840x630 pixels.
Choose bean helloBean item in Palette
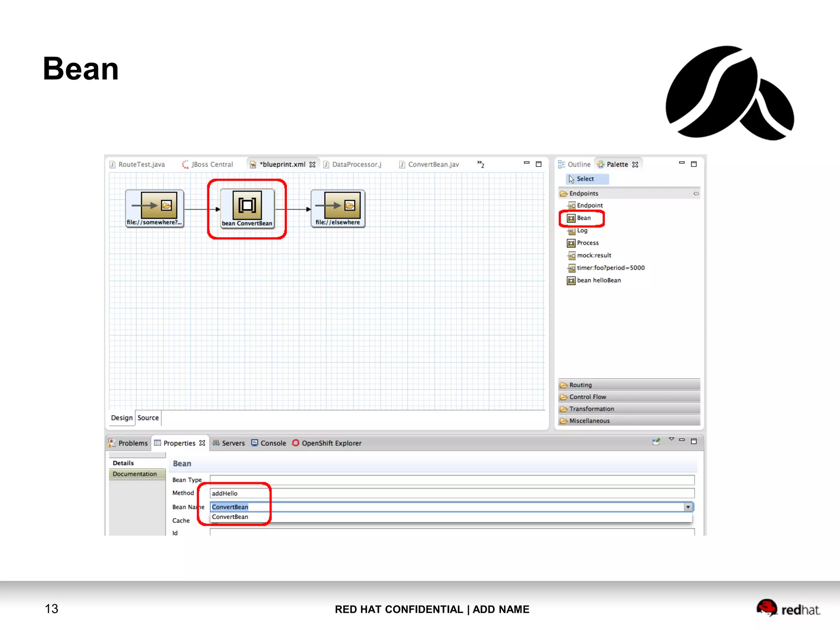[x=594, y=280]
